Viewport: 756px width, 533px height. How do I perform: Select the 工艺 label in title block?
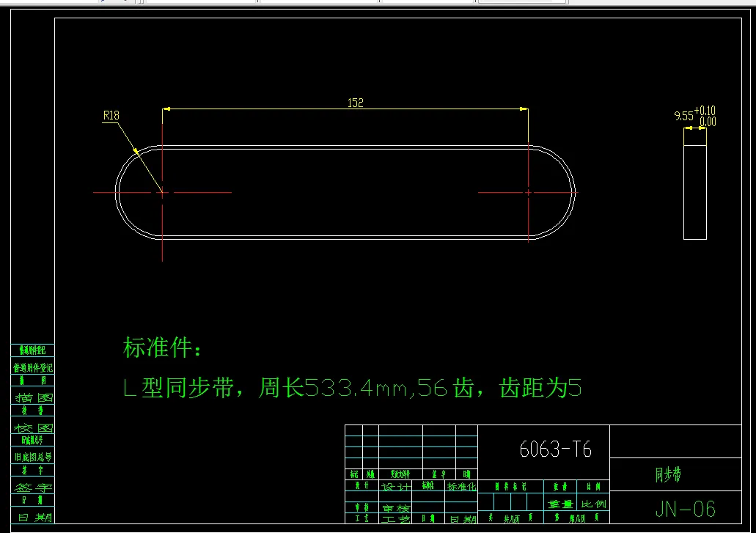396,519
